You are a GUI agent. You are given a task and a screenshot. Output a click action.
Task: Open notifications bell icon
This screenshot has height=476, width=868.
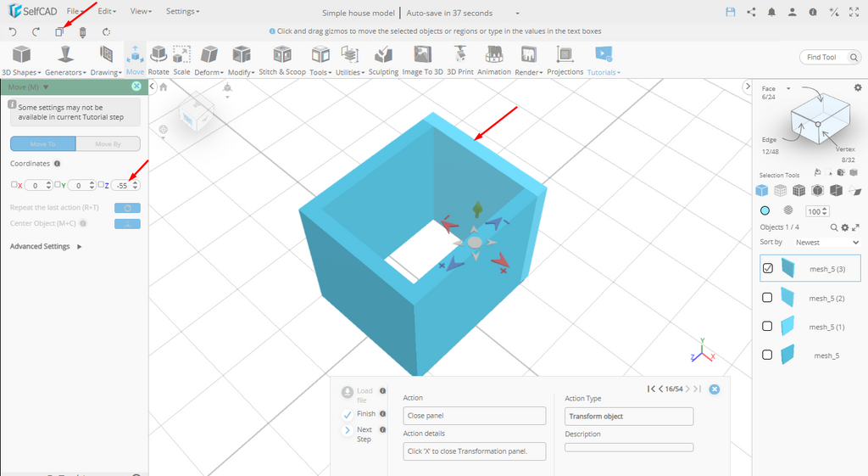(x=771, y=12)
